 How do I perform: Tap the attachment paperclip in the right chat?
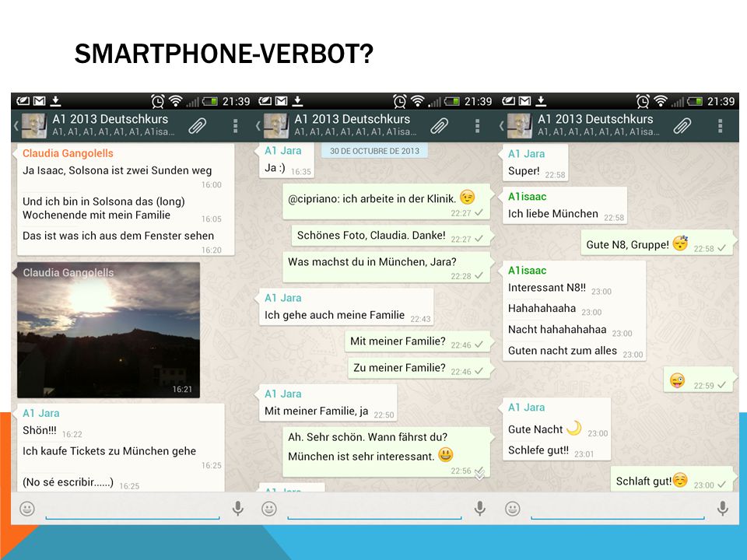click(x=682, y=126)
